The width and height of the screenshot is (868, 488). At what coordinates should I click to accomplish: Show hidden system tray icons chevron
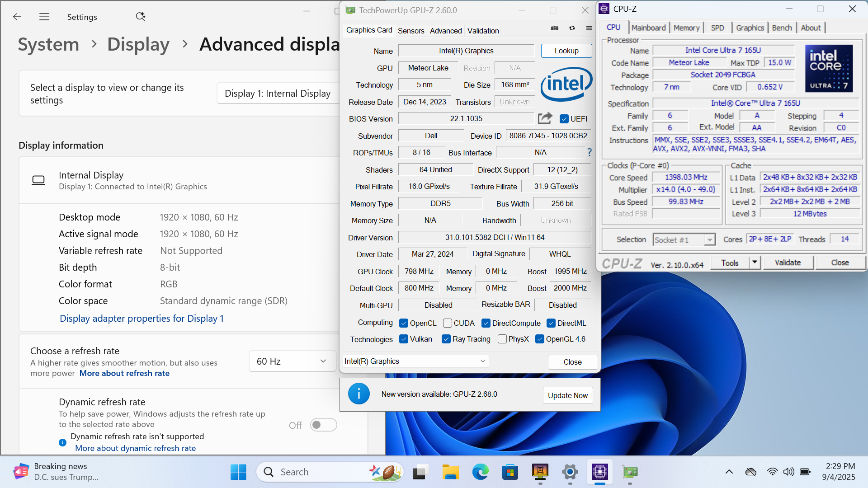729,472
